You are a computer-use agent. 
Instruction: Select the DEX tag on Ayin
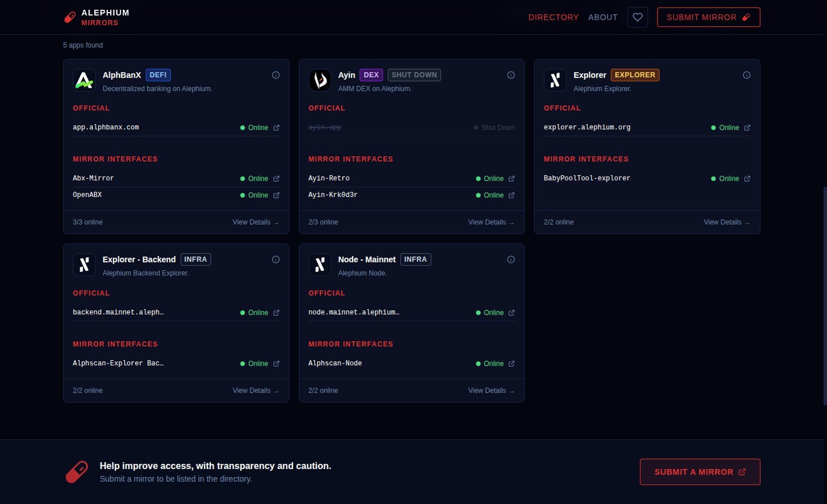[372, 75]
